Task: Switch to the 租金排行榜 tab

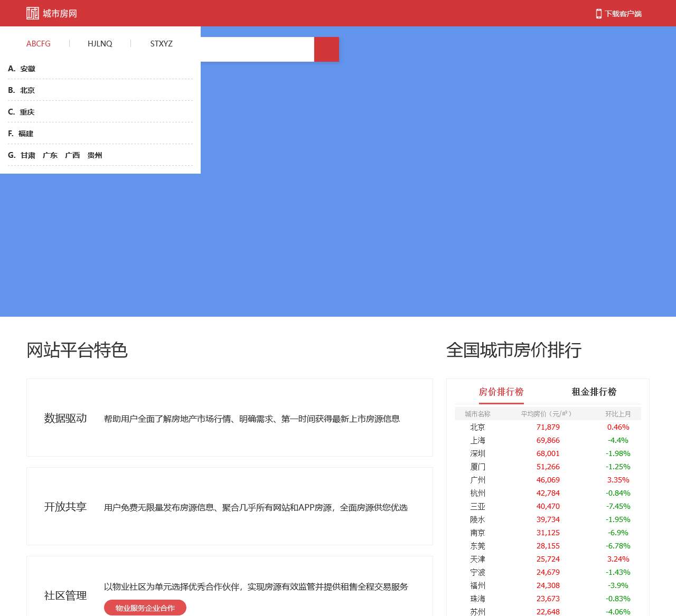Action: (594, 392)
